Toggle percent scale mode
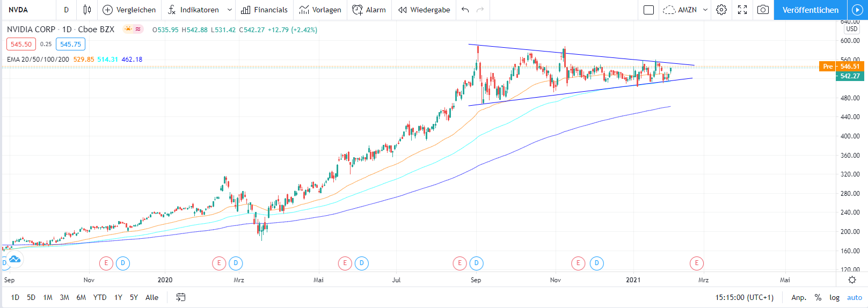Screen dimensions: 868x308 (x=818, y=297)
